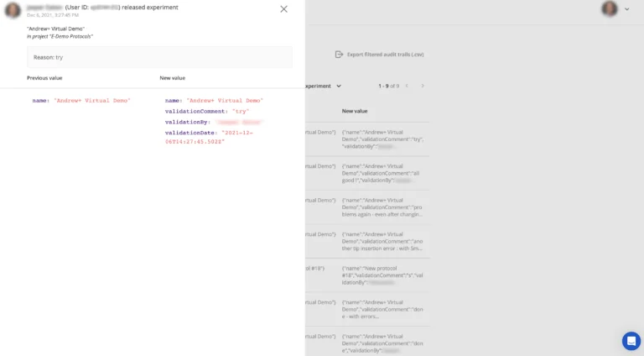The image size is (644, 356).
Task: Click the 'E-Demo Protocols' project name
Action: [71, 37]
